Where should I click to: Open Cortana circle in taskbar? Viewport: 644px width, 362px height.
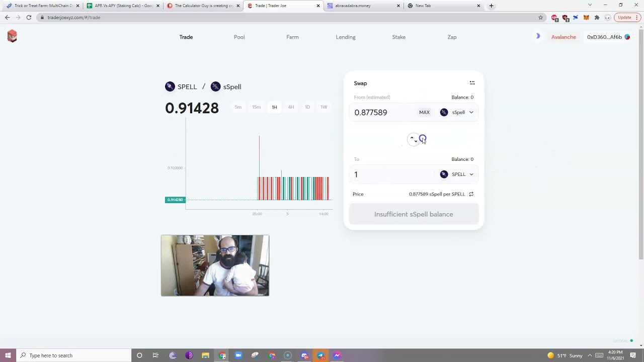(x=139, y=355)
